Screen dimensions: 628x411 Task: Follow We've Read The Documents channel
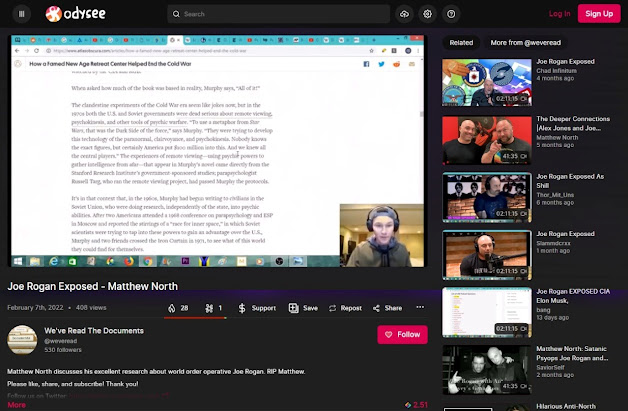[x=402, y=334]
